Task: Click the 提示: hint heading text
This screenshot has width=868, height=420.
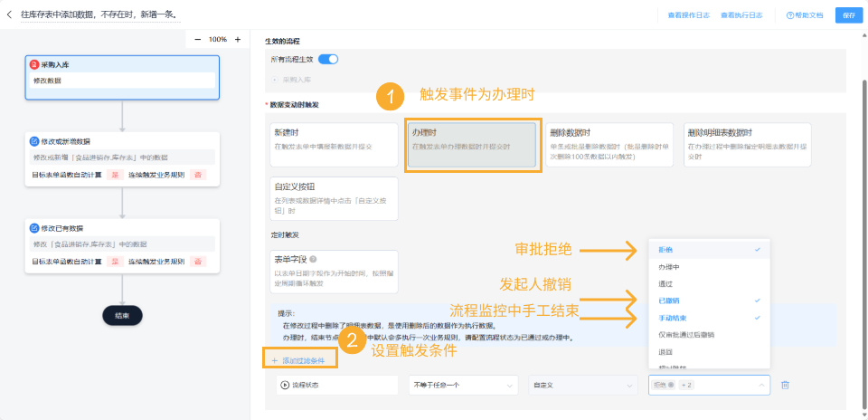Action: point(287,313)
